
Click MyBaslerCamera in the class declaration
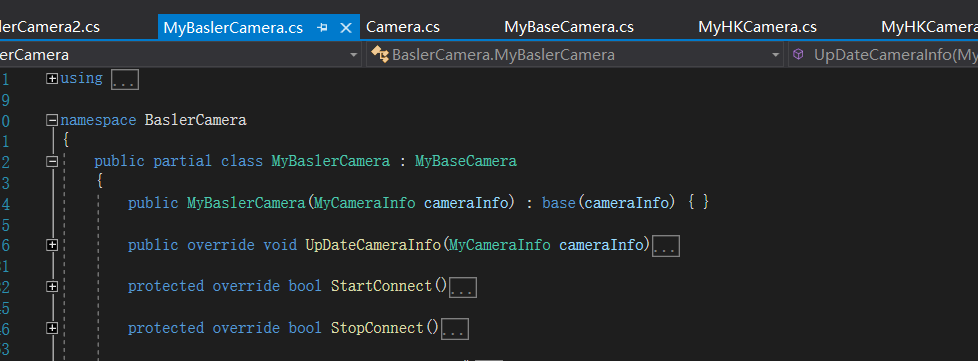331,161
